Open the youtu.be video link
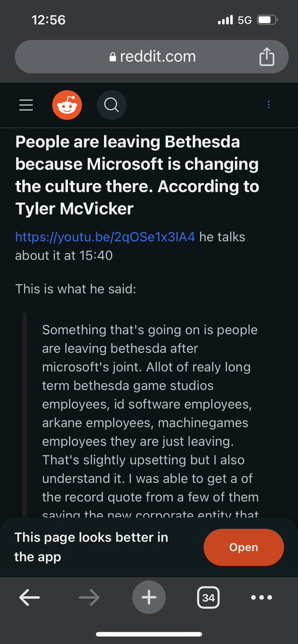The image size is (298, 644). [105, 237]
